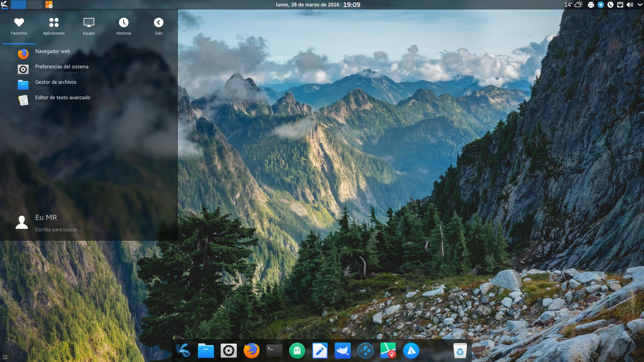This screenshot has width=644, height=362.
Task: Open the Telegram tray icon
Action: (x=601, y=5)
